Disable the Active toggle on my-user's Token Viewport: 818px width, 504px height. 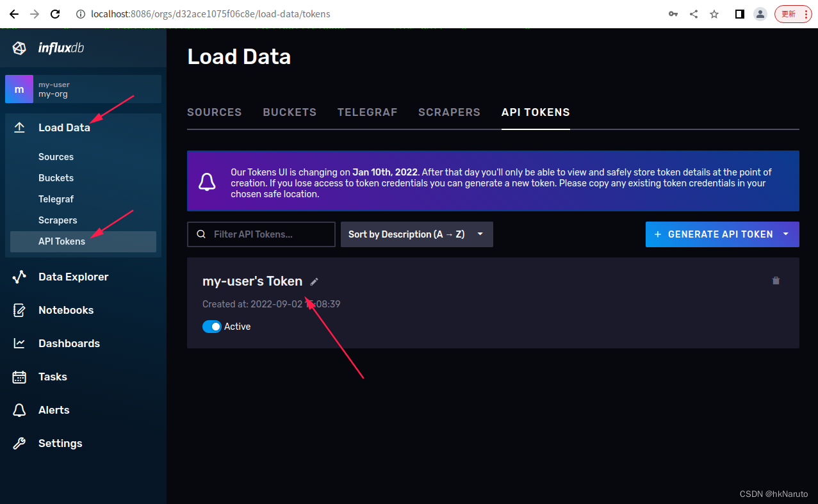(211, 327)
